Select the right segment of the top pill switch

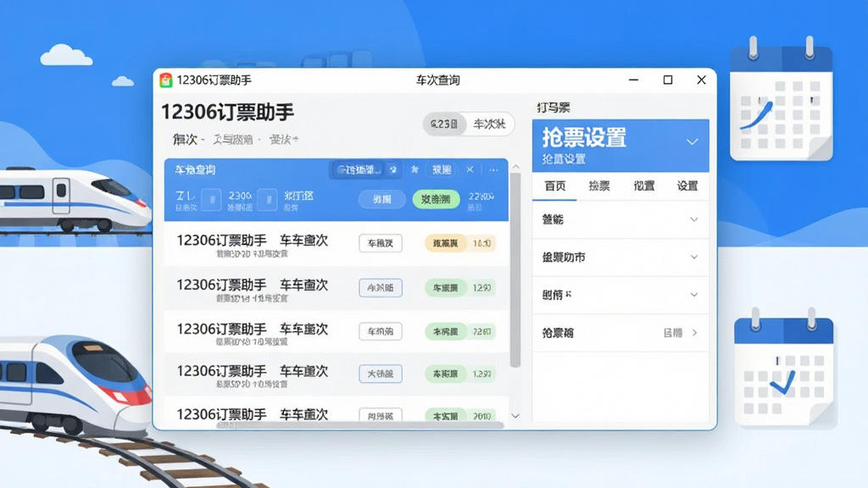(489, 124)
